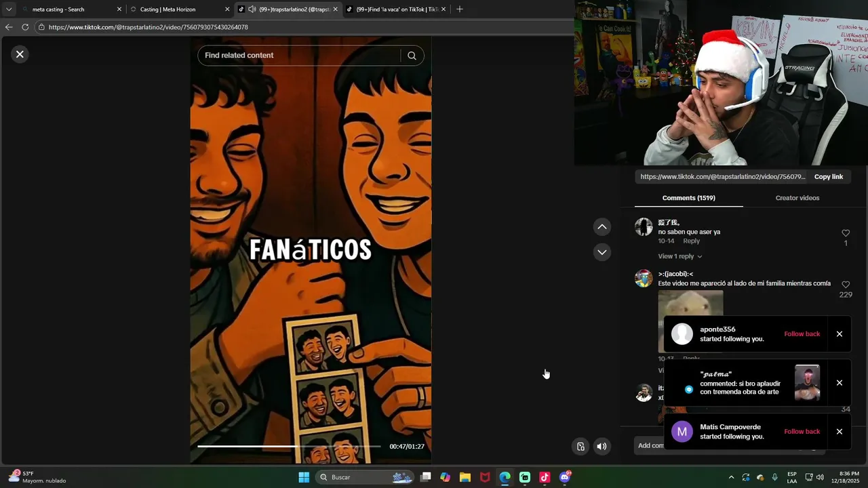
Task: Reload the TikTok page
Action: 25,27
